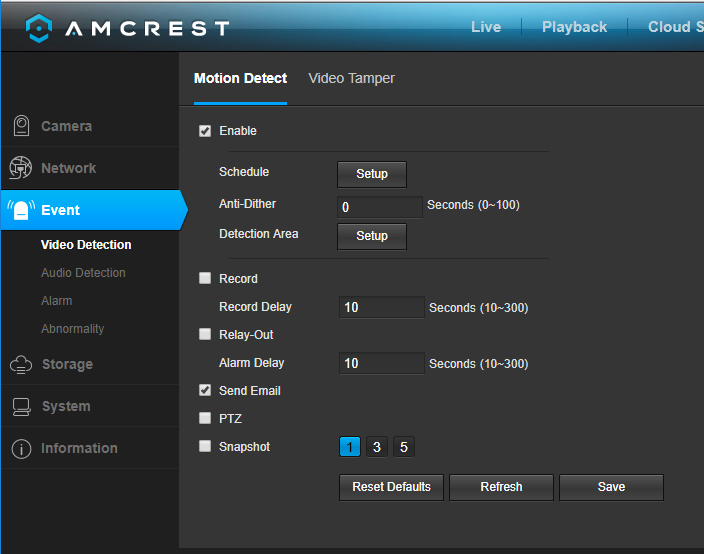Click the Network menu label
The height and width of the screenshot is (554, 704).
(x=69, y=168)
